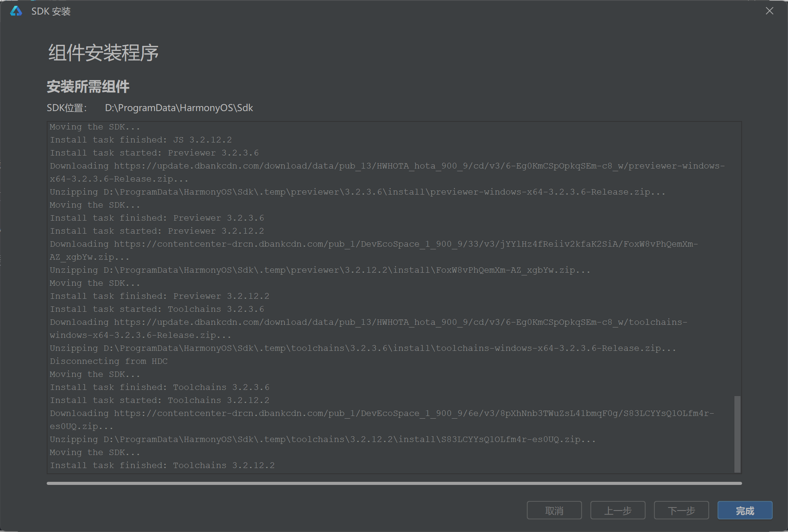
Task: Click the Downloading previewer-windows update.dbankcdn.com URL line
Action: pyautogui.click(x=387, y=172)
